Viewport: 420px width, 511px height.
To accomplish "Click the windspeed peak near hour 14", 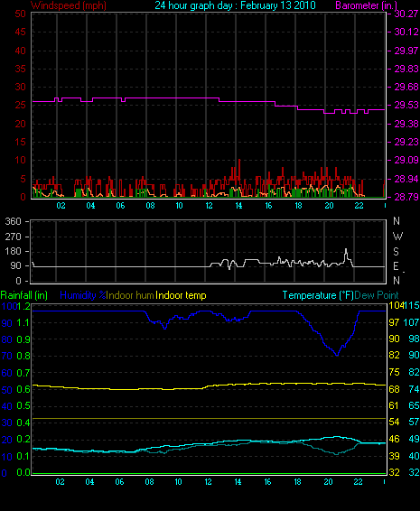I will click(239, 161).
